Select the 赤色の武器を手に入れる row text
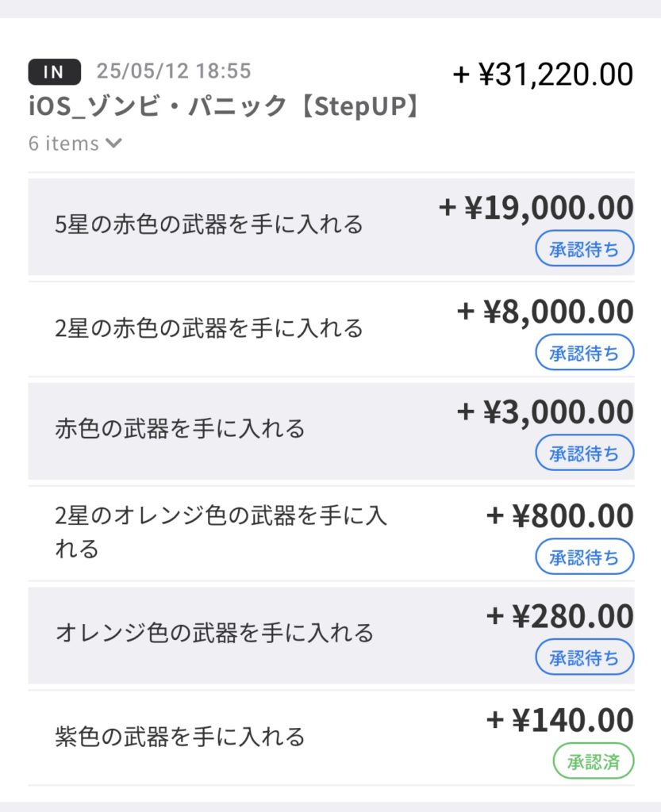This screenshot has height=812, width=661. pos(180,430)
